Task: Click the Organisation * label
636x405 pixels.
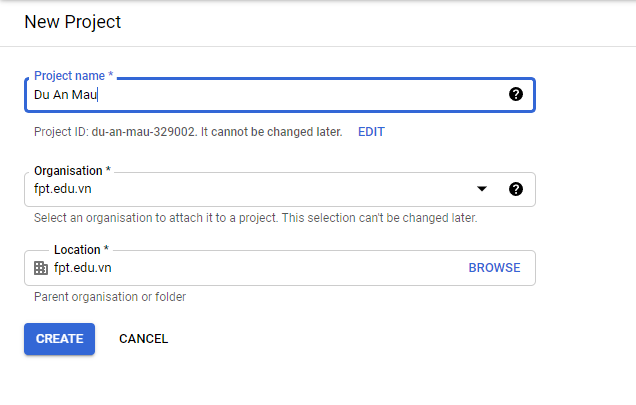Action: 72,171
